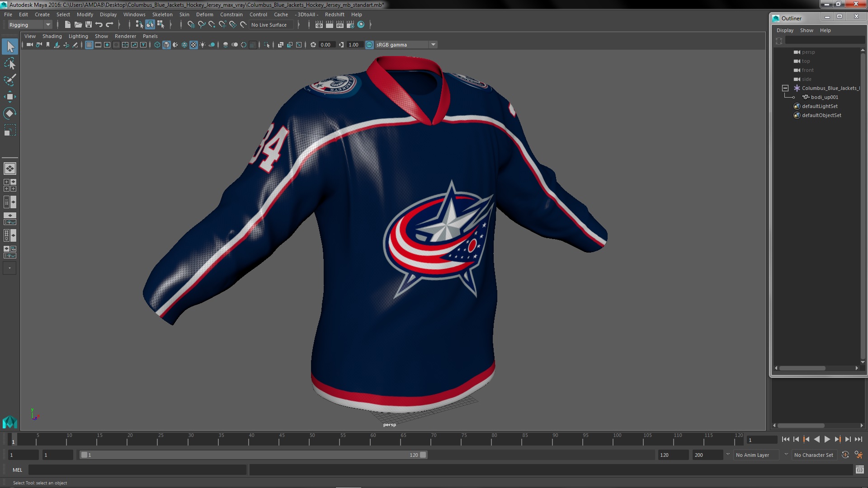Create a new scene

pos(68,25)
